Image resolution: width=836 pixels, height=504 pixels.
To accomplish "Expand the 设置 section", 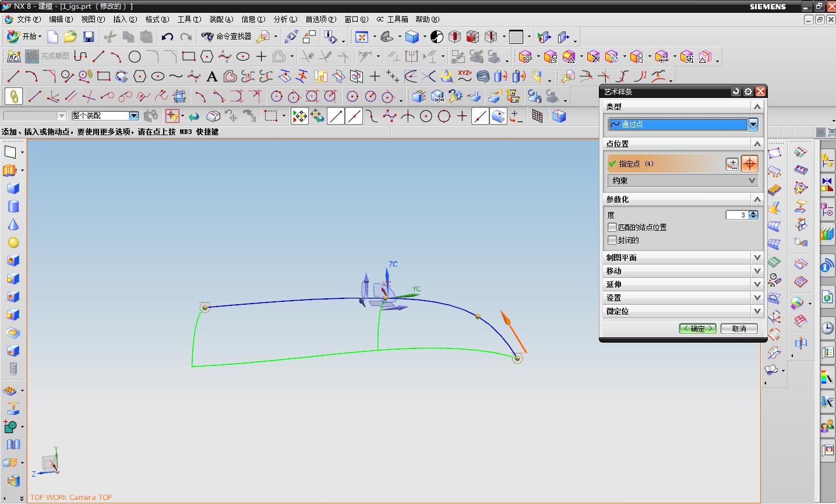I will coord(682,298).
